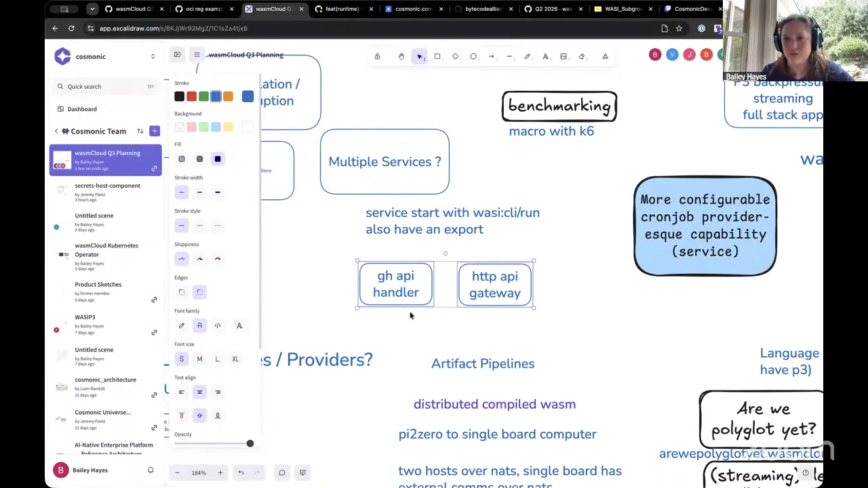The image size is (868, 488).
Task: Set font size to M
Action: coord(199,359)
